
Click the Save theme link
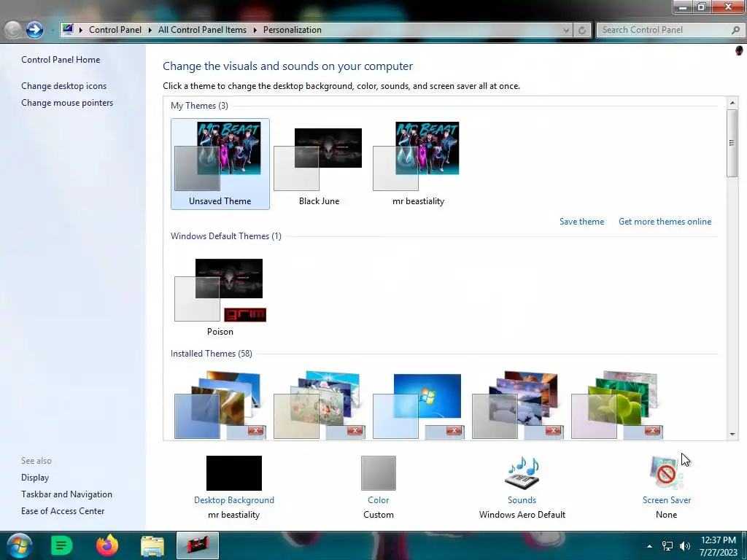pos(581,222)
